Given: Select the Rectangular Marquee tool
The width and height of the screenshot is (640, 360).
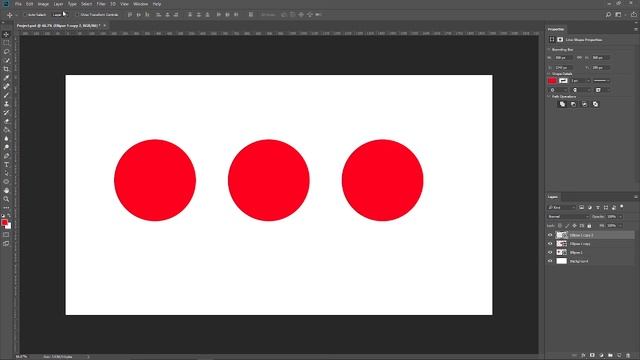Looking at the screenshot, I should pos(6,43).
